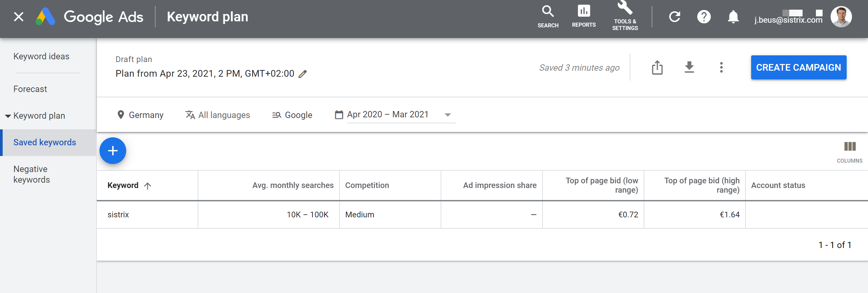This screenshot has width=868, height=293.
Task: Sort by the Keyword column header
Action: click(x=123, y=185)
